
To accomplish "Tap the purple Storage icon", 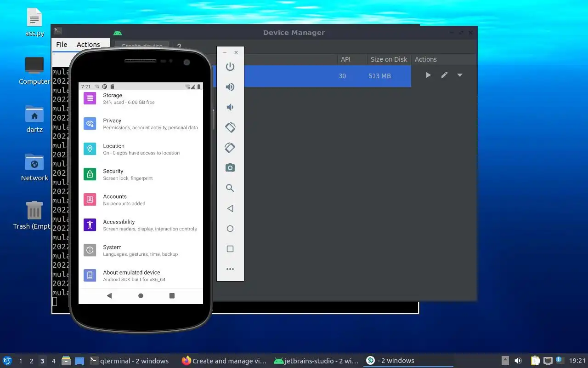I will tap(90, 98).
